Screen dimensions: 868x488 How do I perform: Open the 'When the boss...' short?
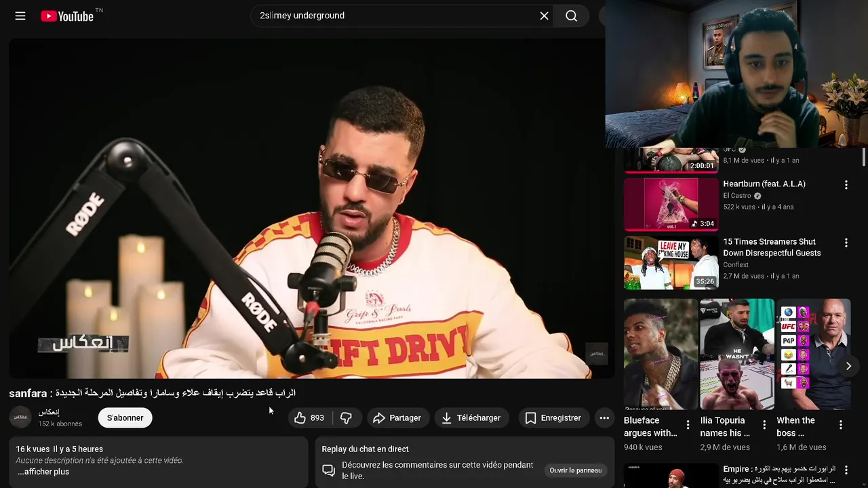(814, 354)
